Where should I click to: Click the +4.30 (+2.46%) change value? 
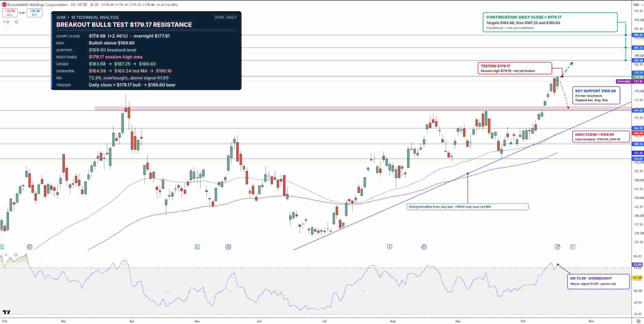click(x=167, y=5)
